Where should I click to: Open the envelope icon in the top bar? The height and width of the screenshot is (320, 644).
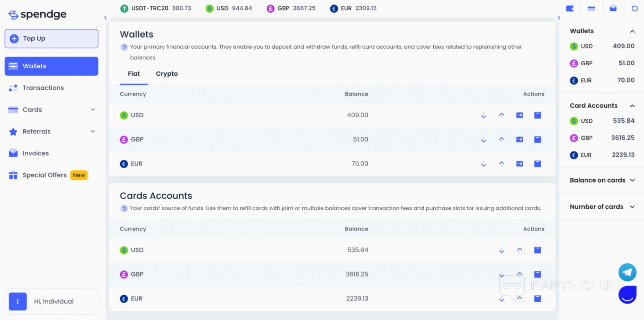pos(613,9)
